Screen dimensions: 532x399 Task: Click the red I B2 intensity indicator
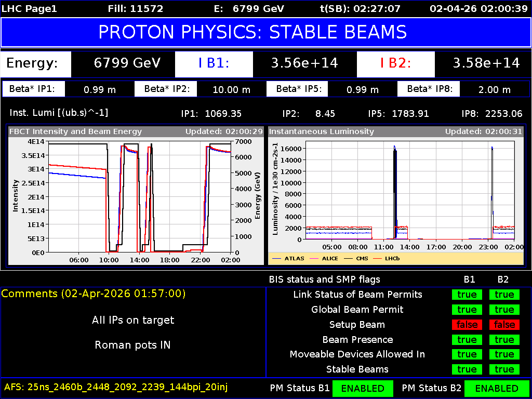tap(396, 64)
